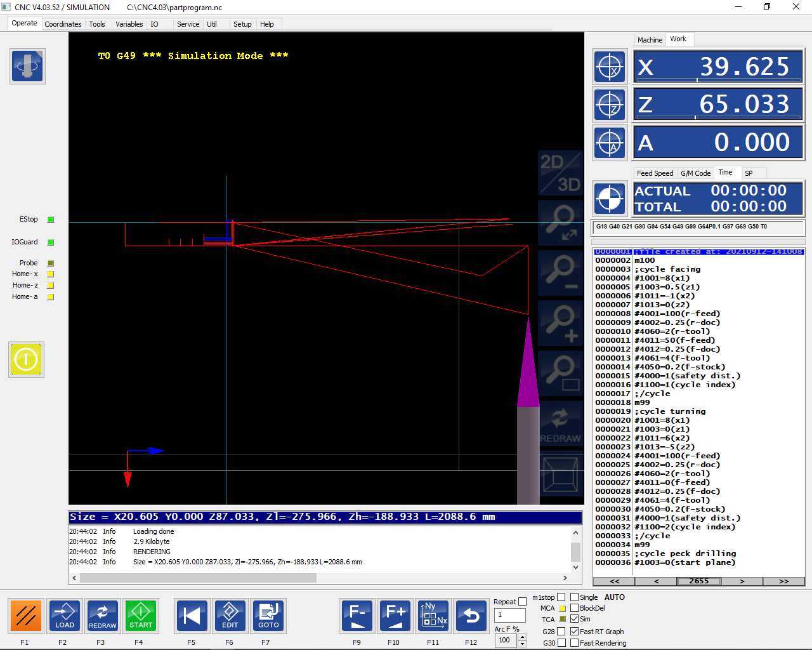Screen dimensions: 812x650
Task: Select program line 0000003 cycle facing
Action: [699, 269]
